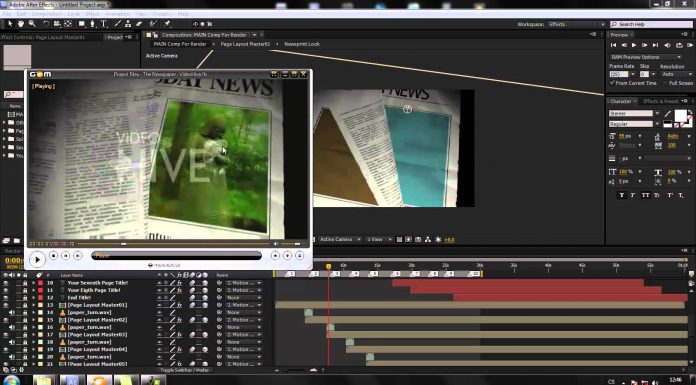Toggle the From Current Time checkbox
696x385 pixels.
[613, 83]
